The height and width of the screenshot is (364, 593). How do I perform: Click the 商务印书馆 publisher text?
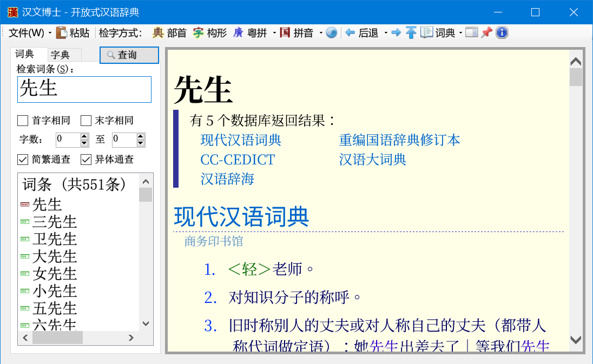tap(214, 241)
